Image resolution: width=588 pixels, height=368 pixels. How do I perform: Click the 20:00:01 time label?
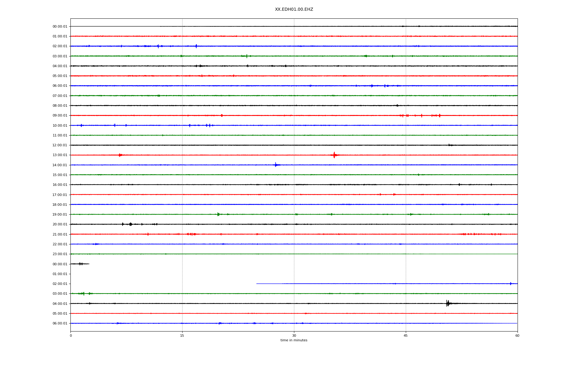(x=60, y=224)
